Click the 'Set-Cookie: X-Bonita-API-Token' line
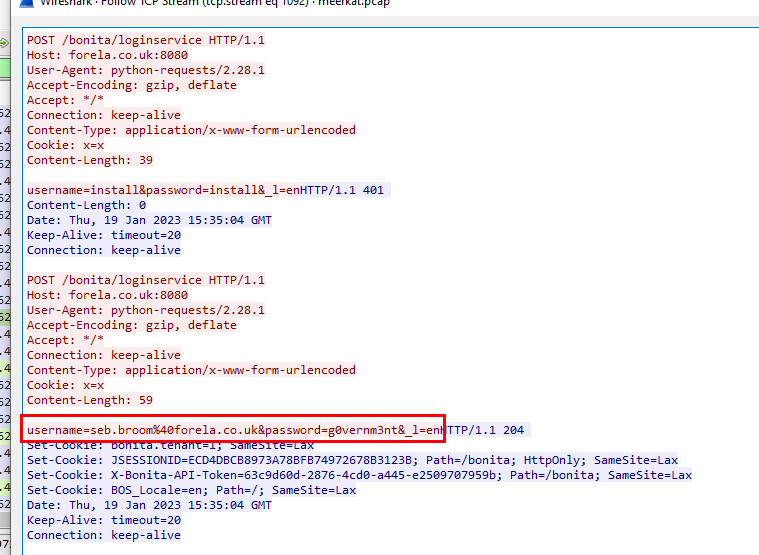Screen dimensions: 759x555 coord(359,475)
